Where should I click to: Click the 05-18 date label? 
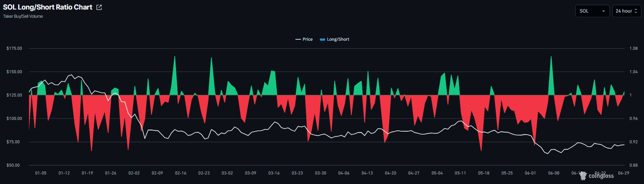click(484, 173)
